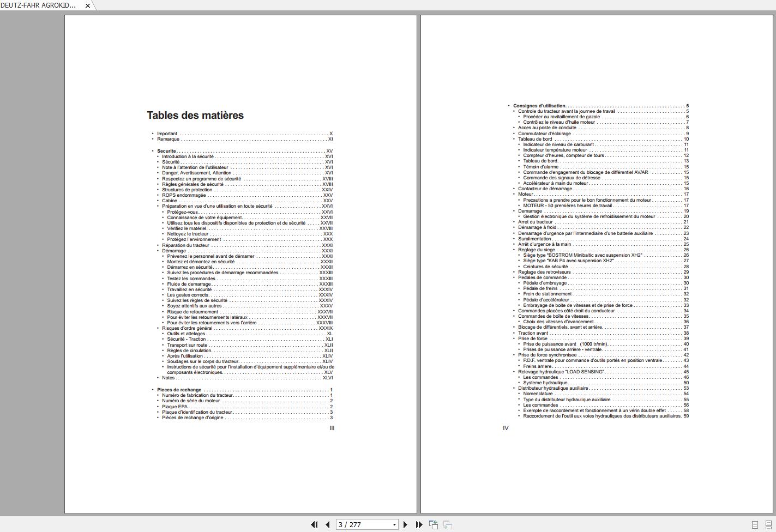This screenshot has width=776, height=532.
Task: Open the 'Pieces de rechange' contents entry
Action: [x=179, y=390]
